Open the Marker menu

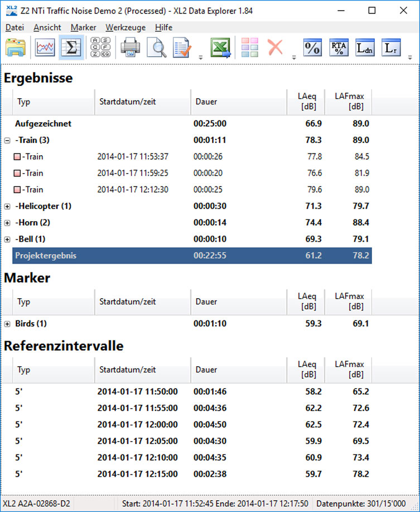83,27
